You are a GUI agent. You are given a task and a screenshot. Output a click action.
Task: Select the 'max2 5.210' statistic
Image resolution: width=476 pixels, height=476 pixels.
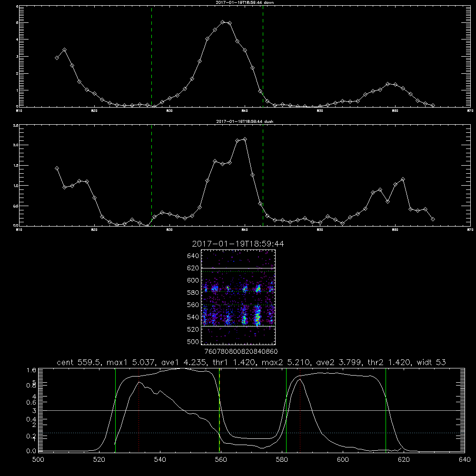click(286, 362)
